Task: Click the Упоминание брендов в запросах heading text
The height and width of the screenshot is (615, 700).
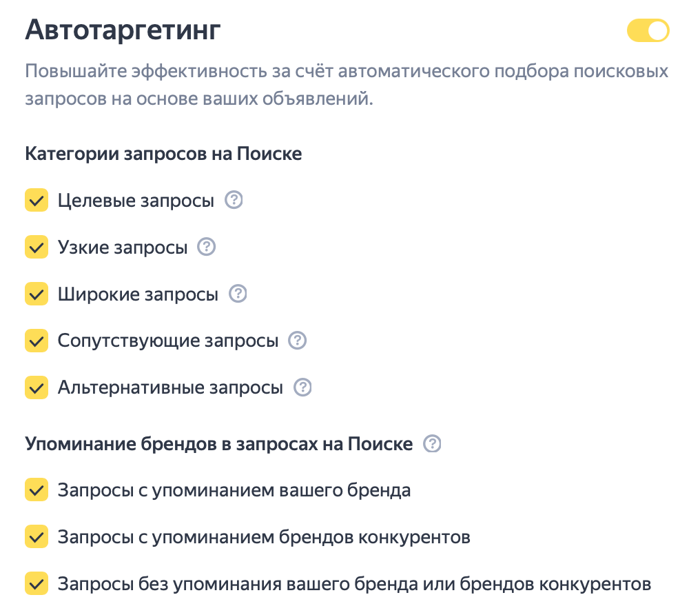Action: tap(218, 444)
